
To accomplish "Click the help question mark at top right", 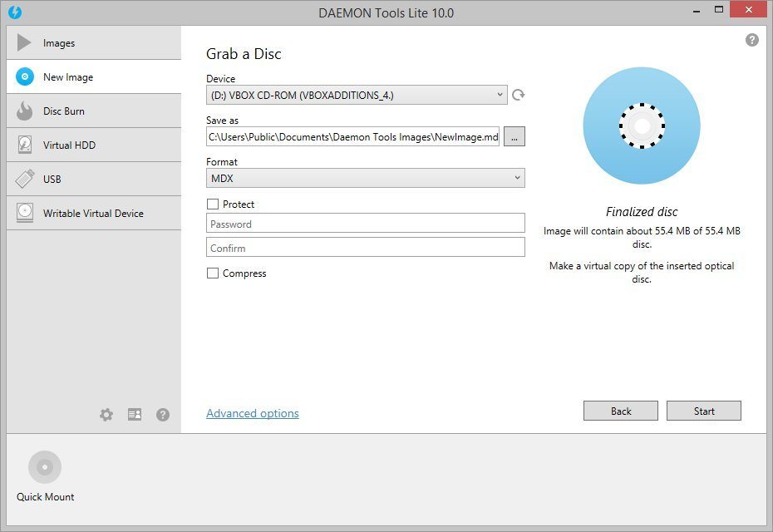I will 752,39.
